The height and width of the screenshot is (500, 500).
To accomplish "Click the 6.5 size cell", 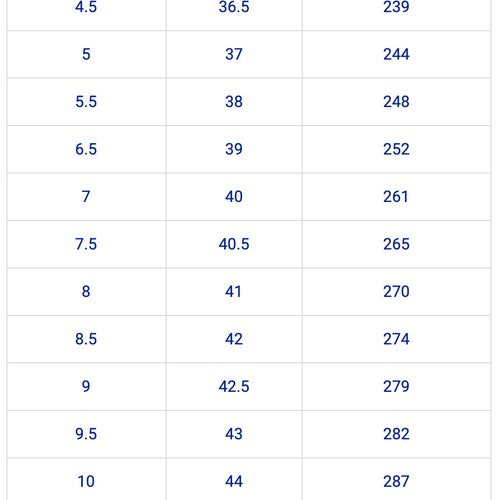I will point(86,149).
